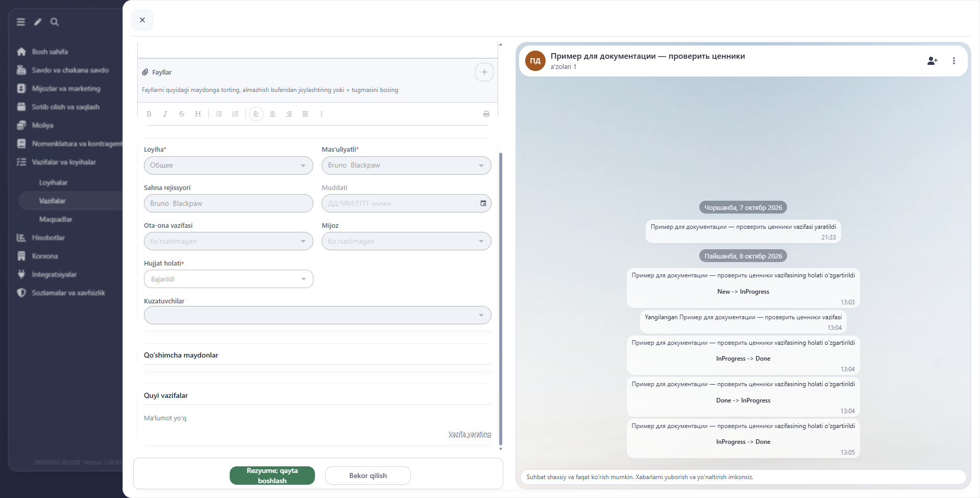Image resolution: width=980 pixels, height=498 pixels.
Task: Click the Bekor qilish button
Action: click(x=368, y=476)
